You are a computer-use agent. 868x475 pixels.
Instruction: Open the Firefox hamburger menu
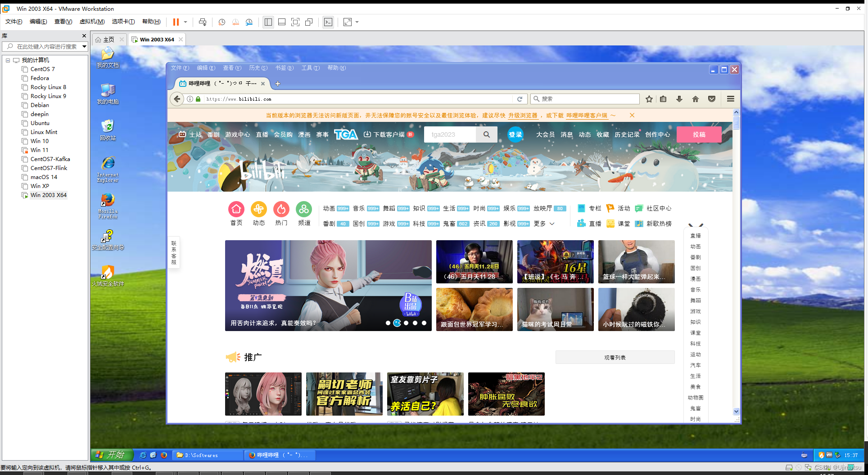coord(731,99)
